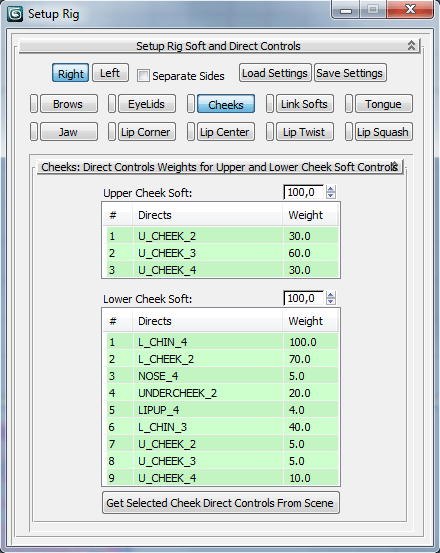Viewport: 440px width, 553px height.
Task: Collapse the Cheeks Direct Controls Weights rollout
Action: pyautogui.click(x=220, y=167)
